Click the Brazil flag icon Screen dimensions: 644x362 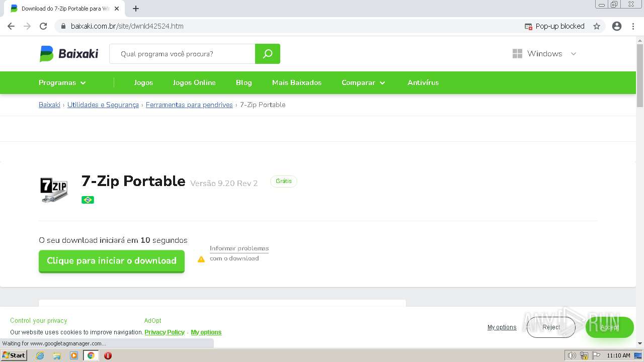pyautogui.click(x=88, y=200)
